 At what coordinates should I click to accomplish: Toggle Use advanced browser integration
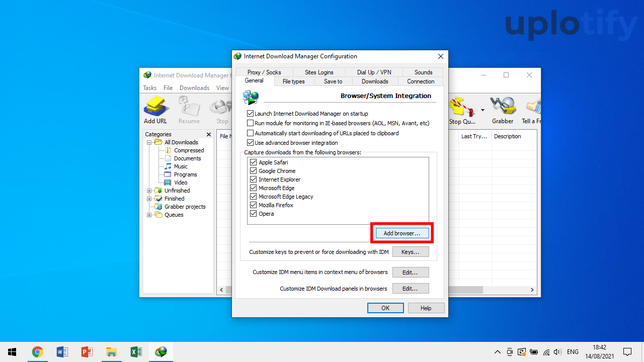pos(251,143)
